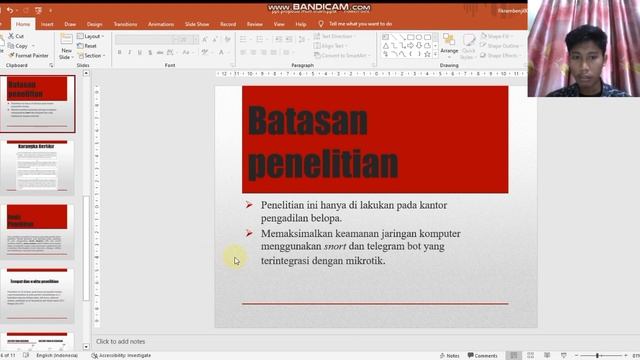Start Slide Show from status bar icon
This screenshot has width=640, height=360.
(x=564, y=356)
